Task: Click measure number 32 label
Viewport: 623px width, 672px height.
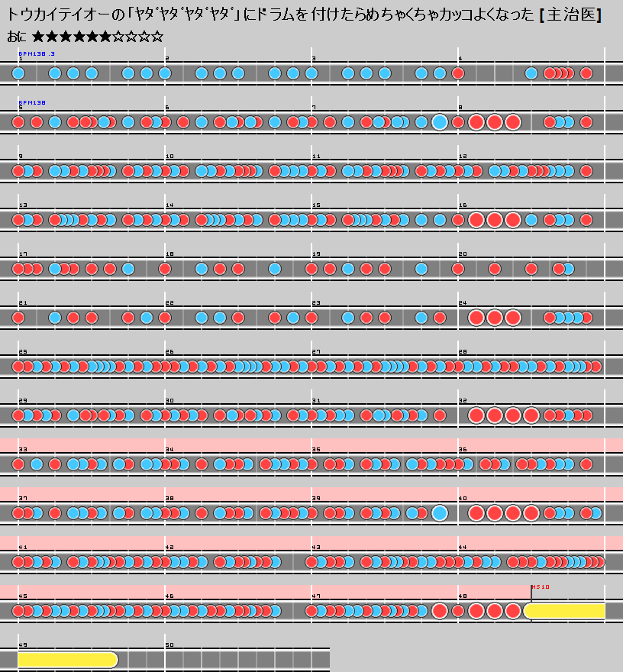Action: (x=463, y=401)
